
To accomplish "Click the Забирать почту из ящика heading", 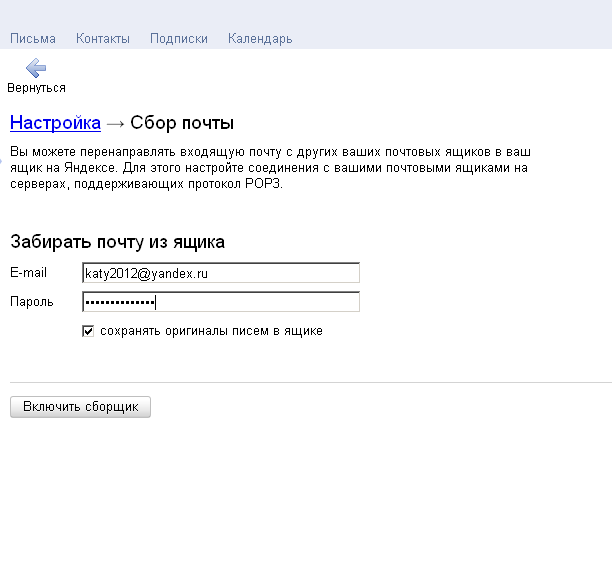I will tap(117, 242).
